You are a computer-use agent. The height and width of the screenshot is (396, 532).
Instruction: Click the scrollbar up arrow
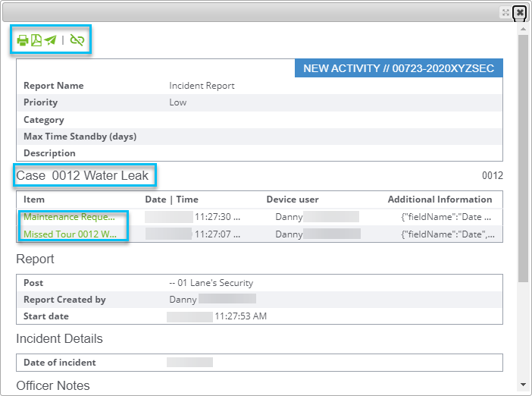523,30
